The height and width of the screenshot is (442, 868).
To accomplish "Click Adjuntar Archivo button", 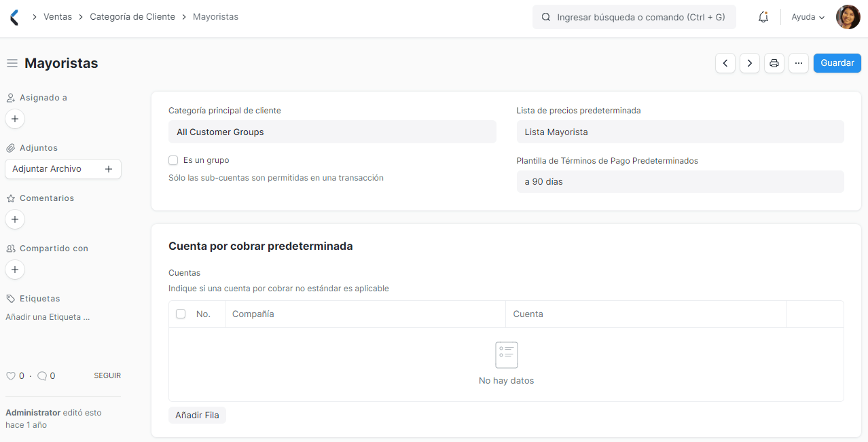I will pos(63,169).
